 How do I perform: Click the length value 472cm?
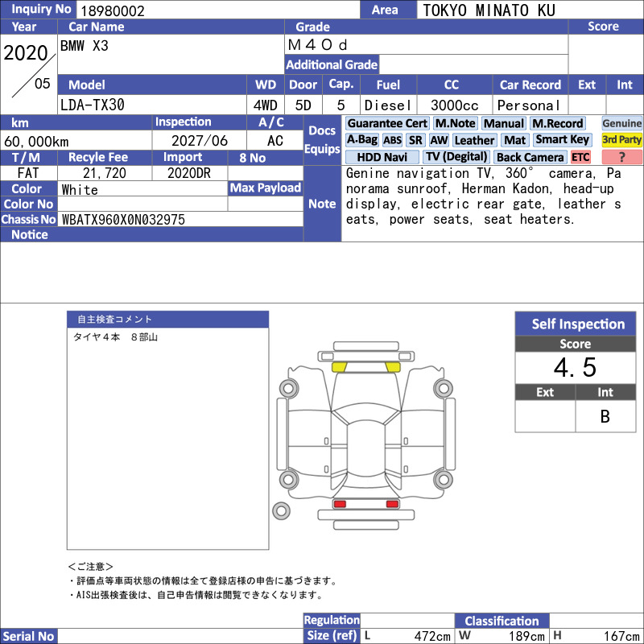tap(432, 636)
